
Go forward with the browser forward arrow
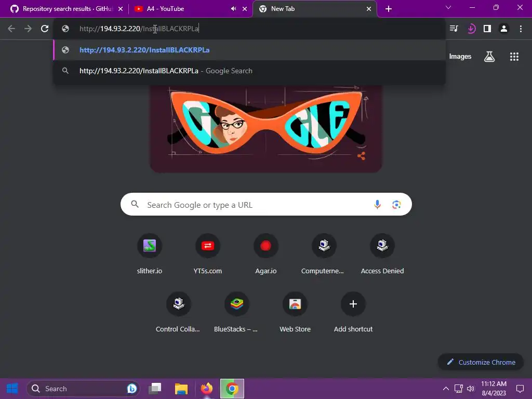coord(28,29)
